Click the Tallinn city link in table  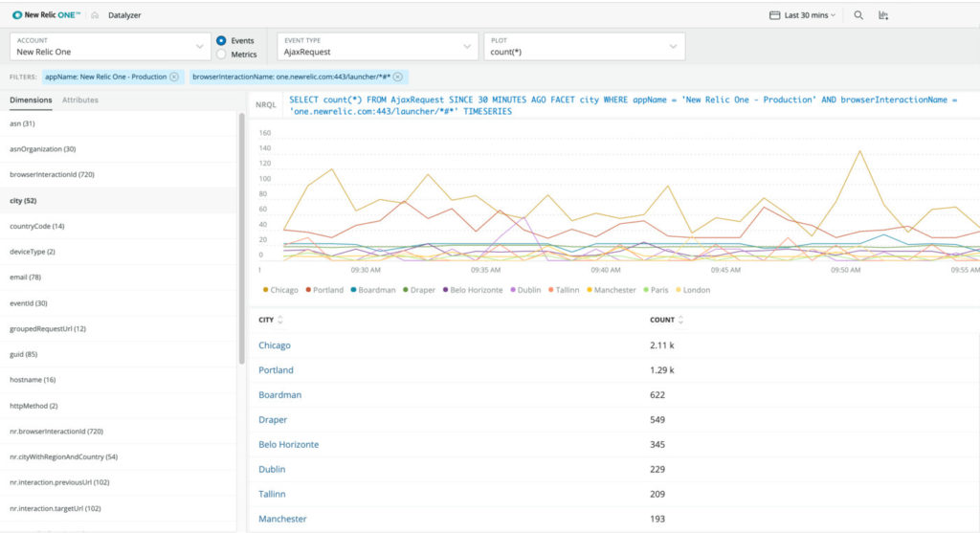(x=272, y=494)
